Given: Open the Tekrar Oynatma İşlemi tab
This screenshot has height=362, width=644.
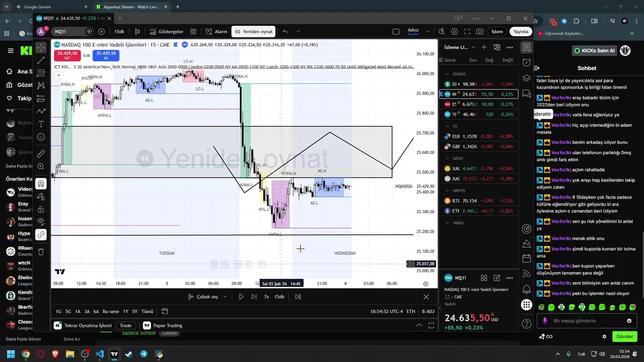Looking at the screenshot, I should pyautogui.click(x=83, y=325).
